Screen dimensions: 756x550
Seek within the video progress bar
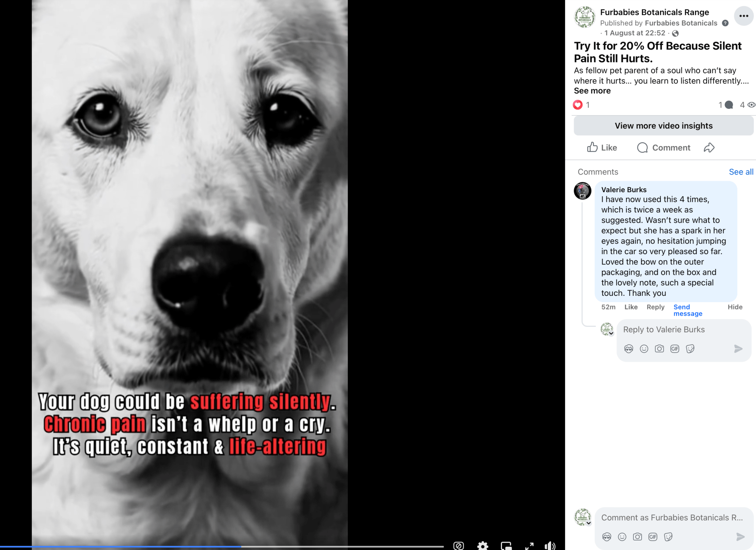tap(221, 546)
